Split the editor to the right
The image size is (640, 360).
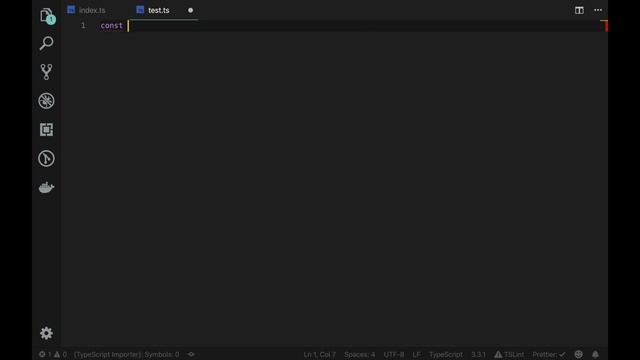tap(579, 10)
